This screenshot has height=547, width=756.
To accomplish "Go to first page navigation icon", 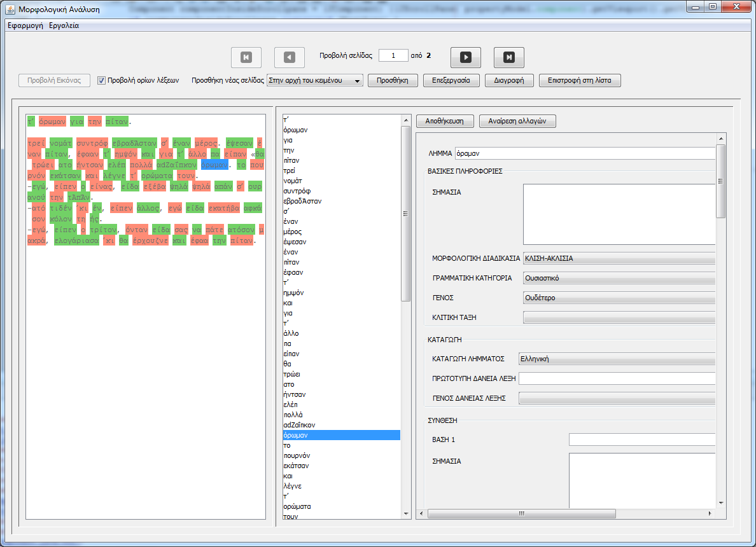I will point(246,57).
